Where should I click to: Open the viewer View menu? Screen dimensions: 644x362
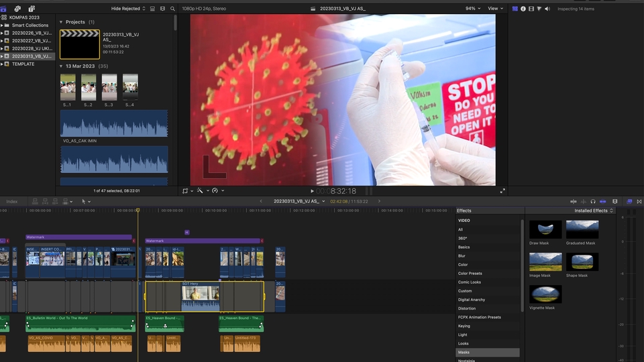[x=495, y=9]
